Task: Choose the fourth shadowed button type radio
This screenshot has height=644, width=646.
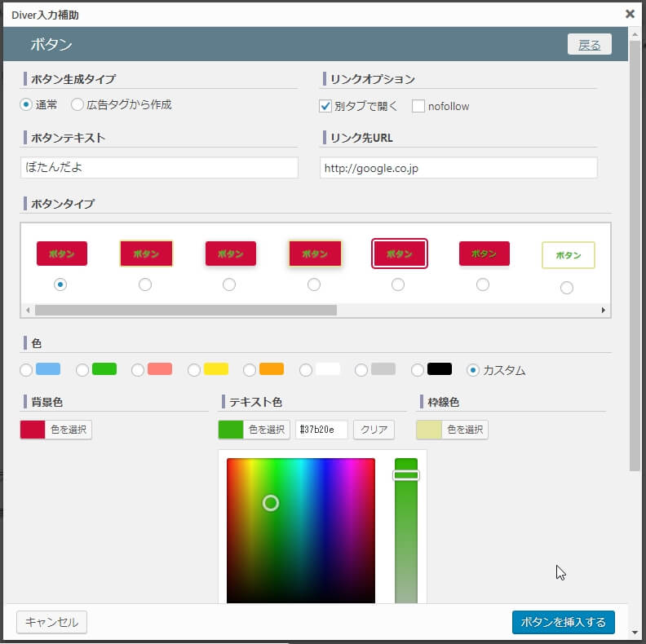Action: [314, 285]
